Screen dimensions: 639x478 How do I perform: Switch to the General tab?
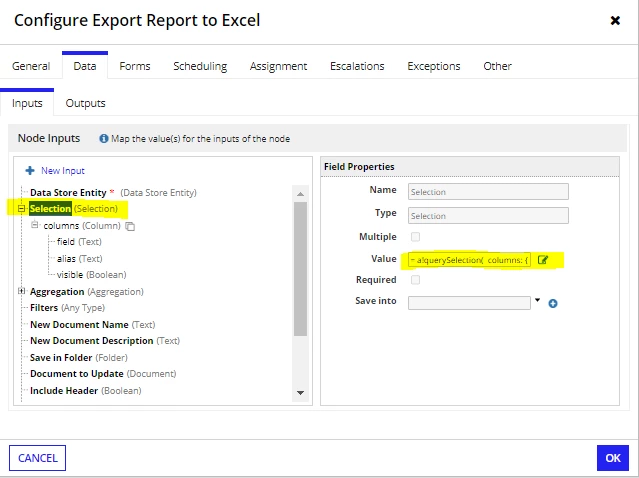point(31,66)
